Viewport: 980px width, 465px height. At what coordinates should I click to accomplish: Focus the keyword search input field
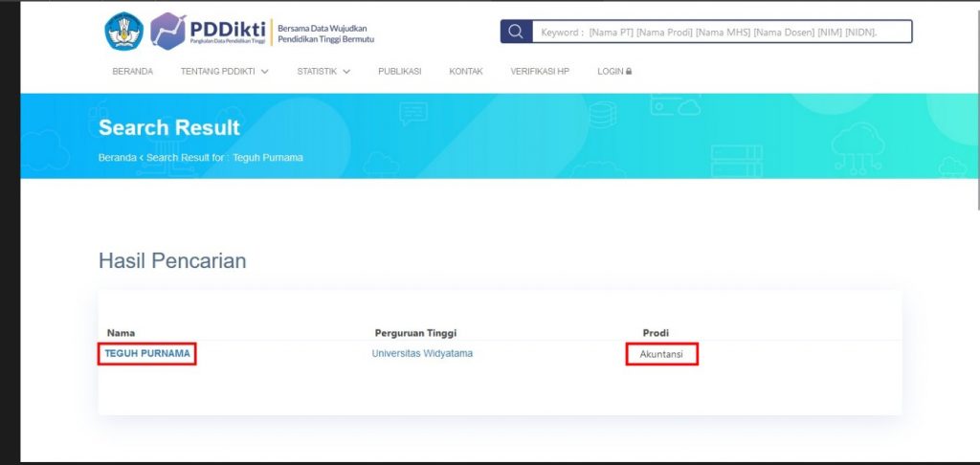pos(722,32)
